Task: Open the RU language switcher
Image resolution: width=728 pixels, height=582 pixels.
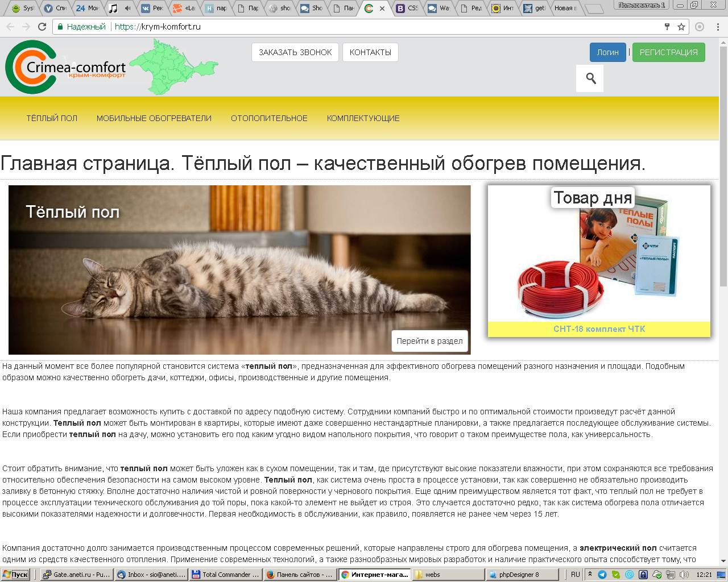Action: [x=575, y=575]
